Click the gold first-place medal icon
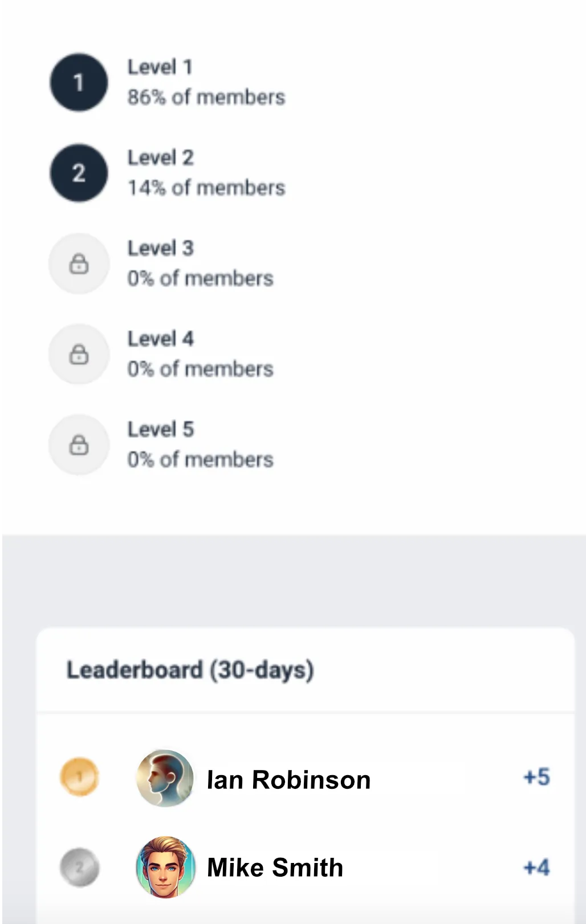586x924 pixels. (80, 776)
